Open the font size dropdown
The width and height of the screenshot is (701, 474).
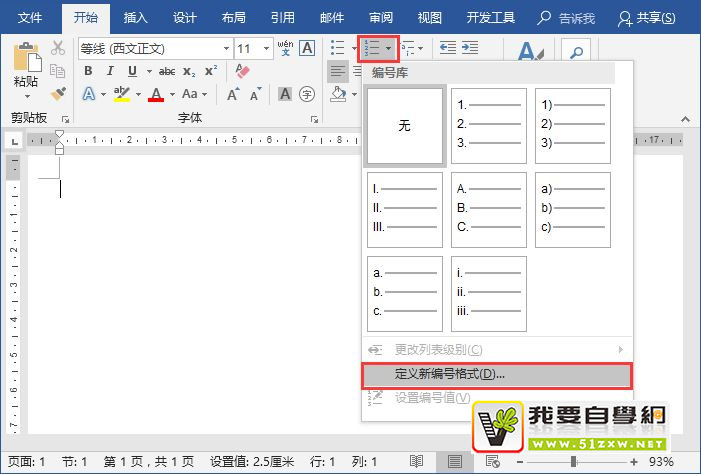pos(266,48)
